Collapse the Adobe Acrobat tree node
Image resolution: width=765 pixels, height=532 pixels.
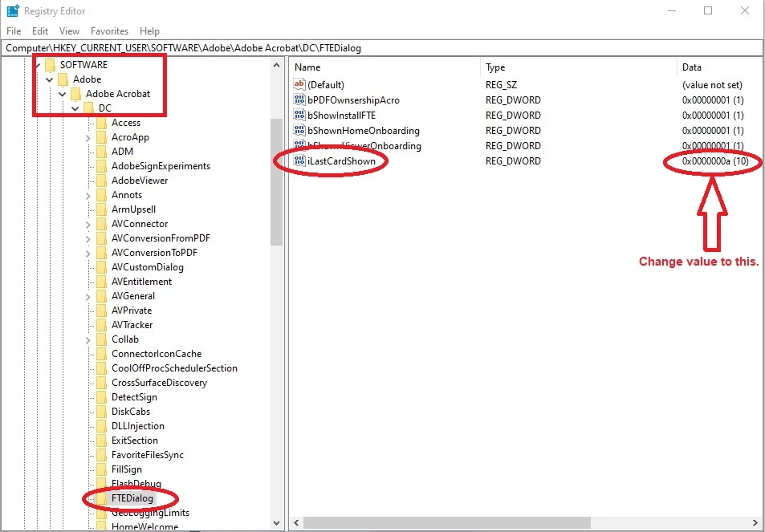point(63,94)
